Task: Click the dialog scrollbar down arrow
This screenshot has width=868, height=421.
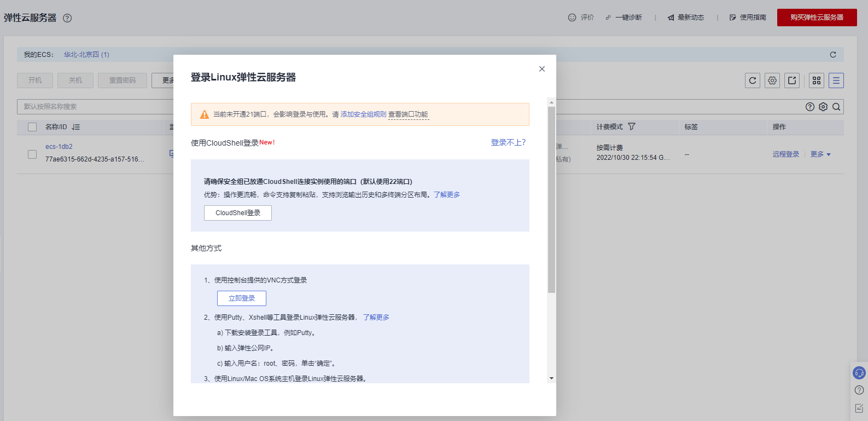Action: [551, 378]
